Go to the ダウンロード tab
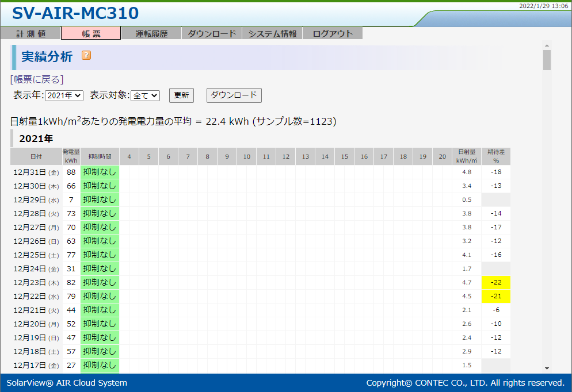Screen dimensions: 572x392 tap(212, 34)
